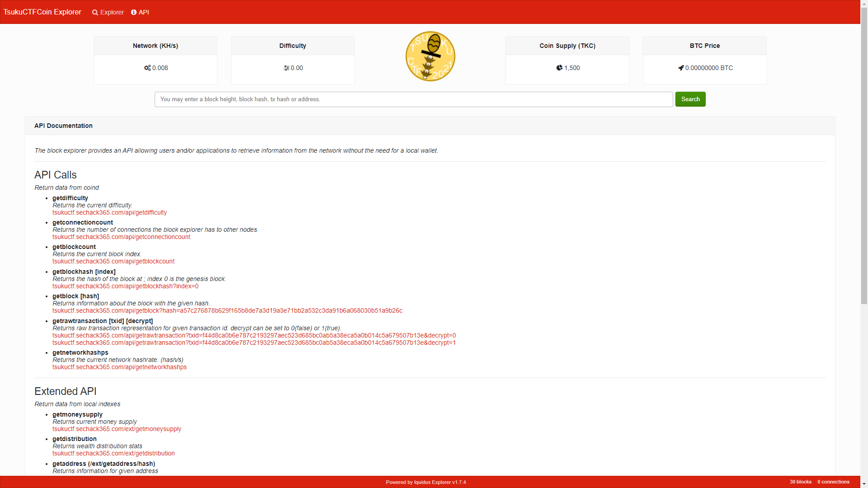Open the getdifficulty API link
Screen dimensions: 868x488
tap(109, 212)
